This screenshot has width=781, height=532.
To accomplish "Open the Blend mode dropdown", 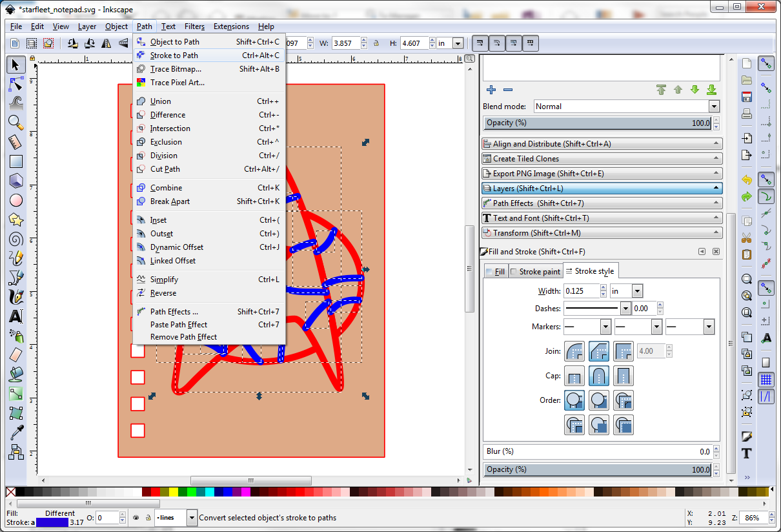I will pos(627,107).
